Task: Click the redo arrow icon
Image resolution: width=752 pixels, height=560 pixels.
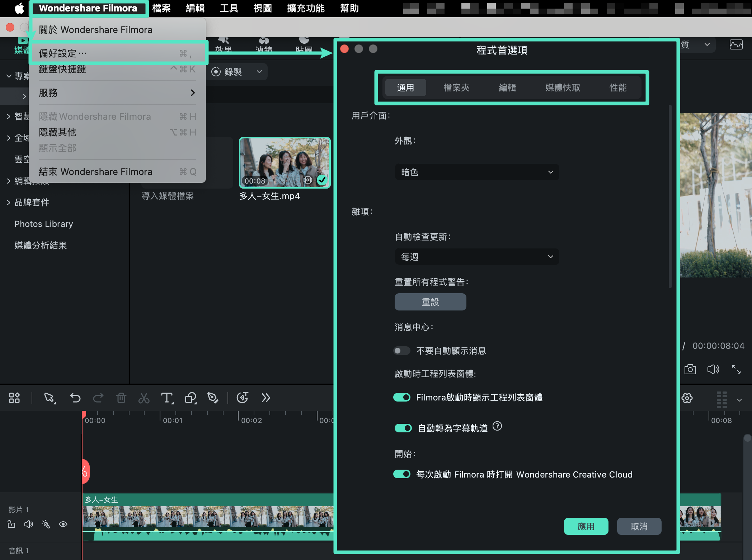Action: [98, 398]
